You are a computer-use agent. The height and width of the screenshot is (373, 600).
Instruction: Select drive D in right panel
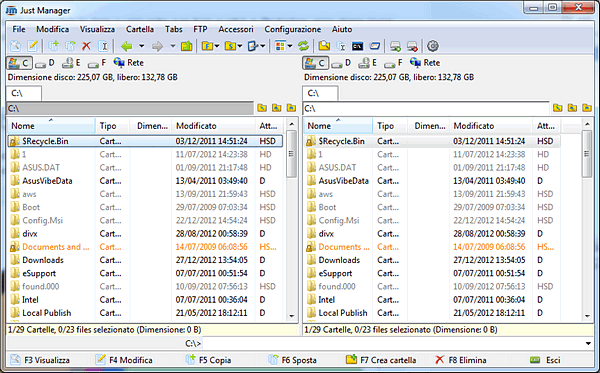342,63
